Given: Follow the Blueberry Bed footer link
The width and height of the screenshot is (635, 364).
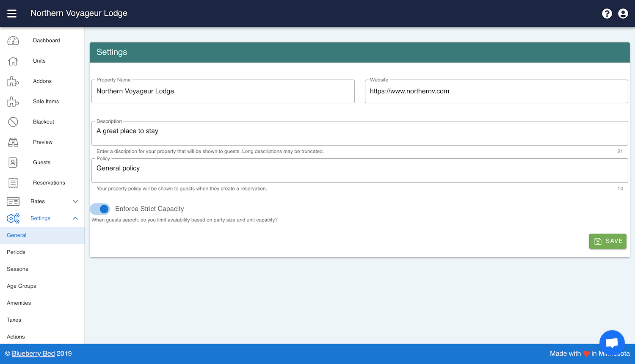Looking at the screenshot, I should pos(33,353).
